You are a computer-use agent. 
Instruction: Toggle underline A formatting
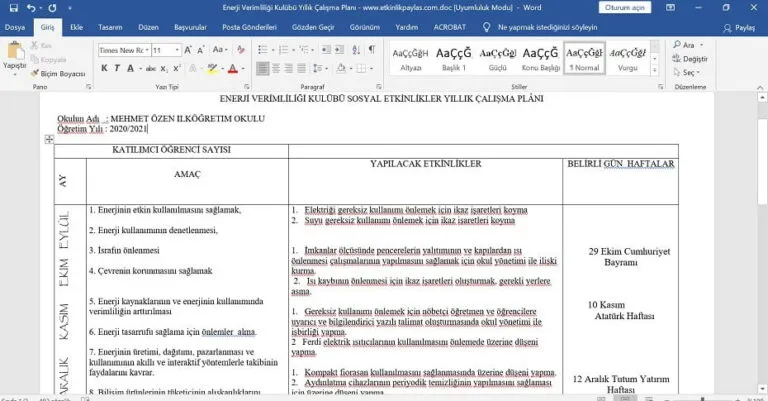130,69
